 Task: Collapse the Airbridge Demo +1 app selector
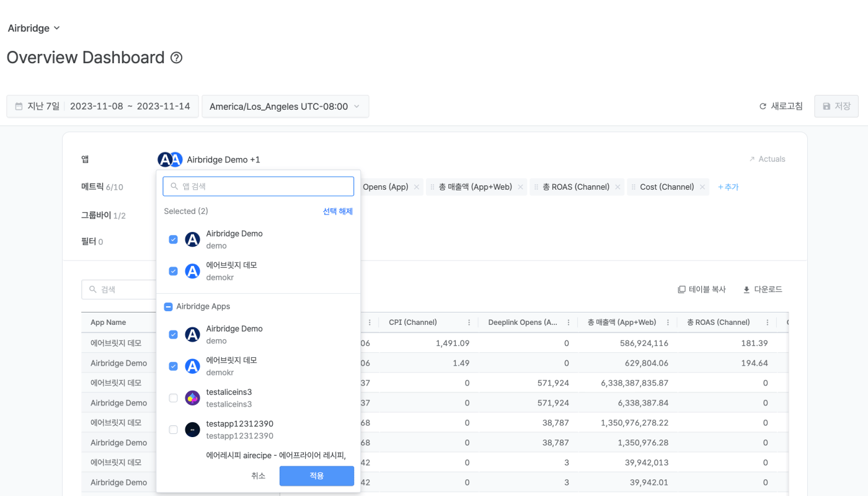point(209,159)
